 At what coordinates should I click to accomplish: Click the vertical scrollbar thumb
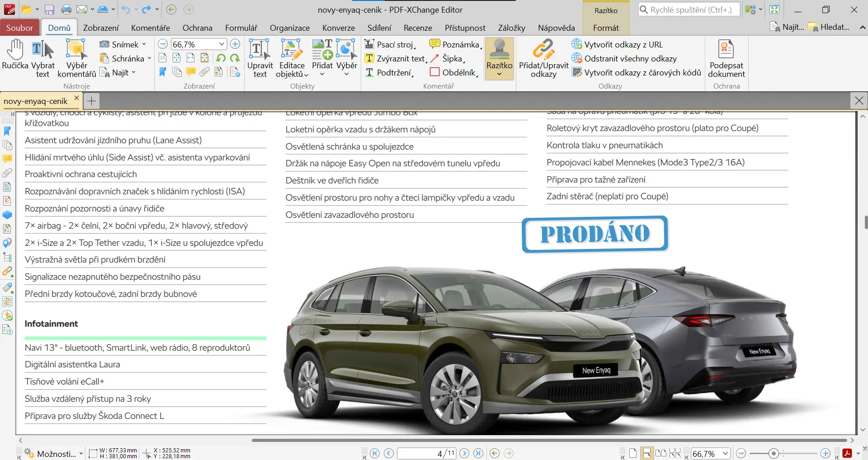point(866,222)
